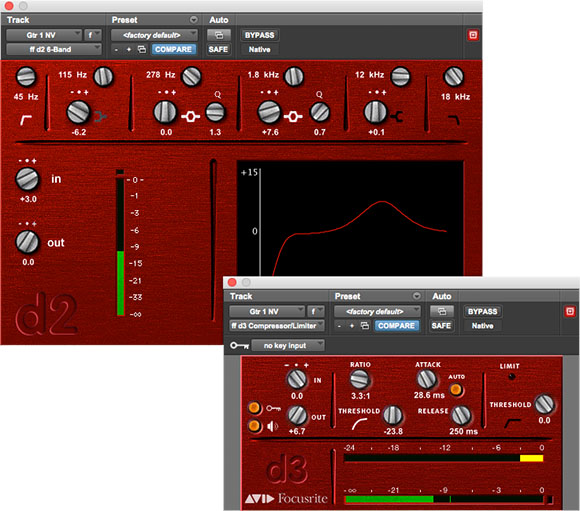The width and height of the screenshot is (580, 511).
Task: Toggle d3 external key orange button
Action: click(254, 408)
